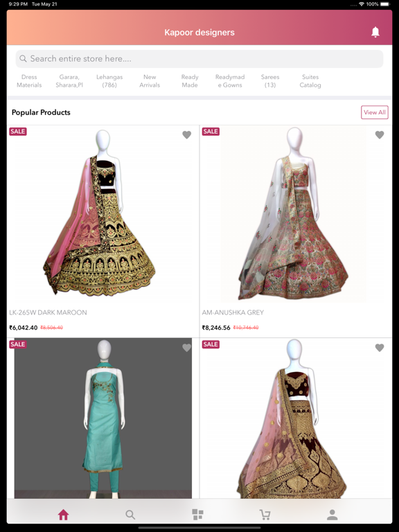Toggle heart on teal suit product
399x532 pixels.
[186, 348]
